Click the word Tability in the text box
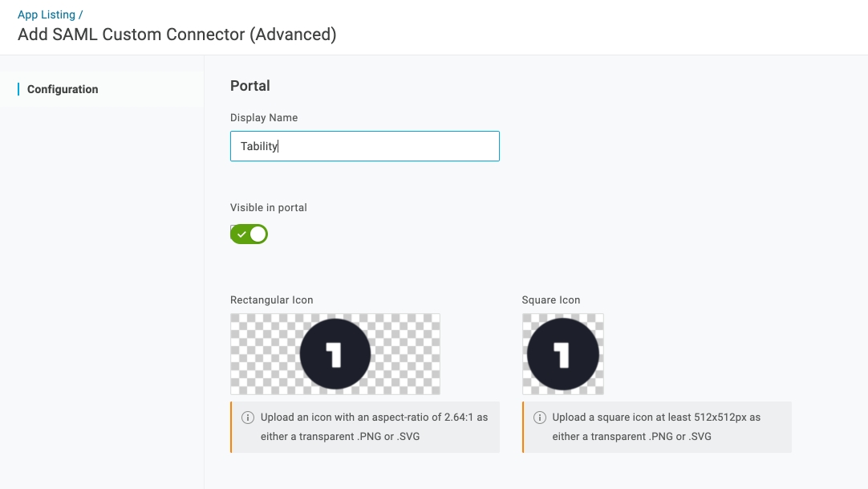 (x=258, y=146)
